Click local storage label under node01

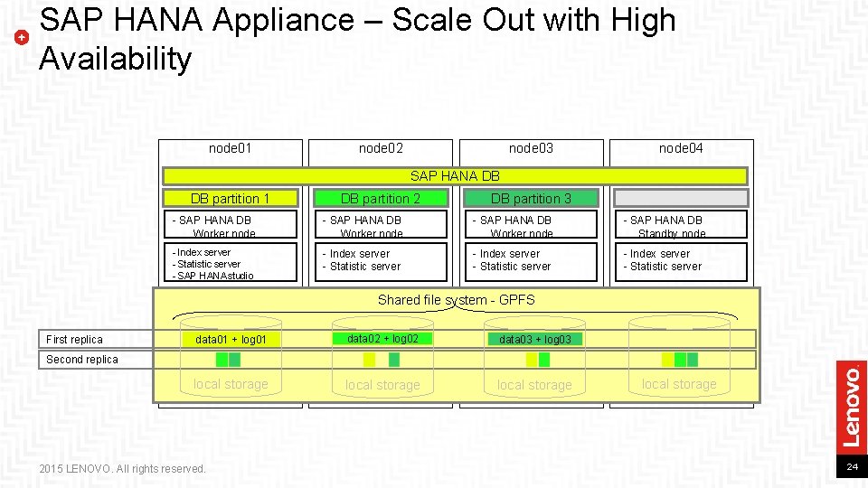click(231, 384)
